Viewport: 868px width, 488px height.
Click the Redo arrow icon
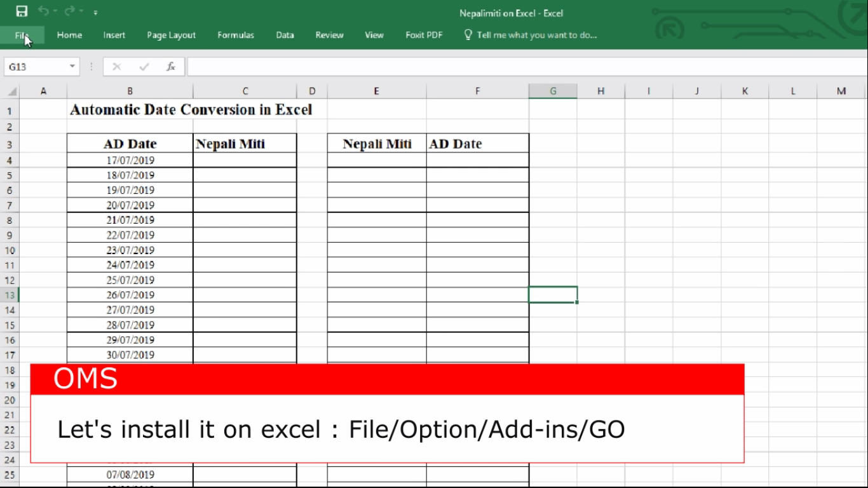[x=69, y=11]
